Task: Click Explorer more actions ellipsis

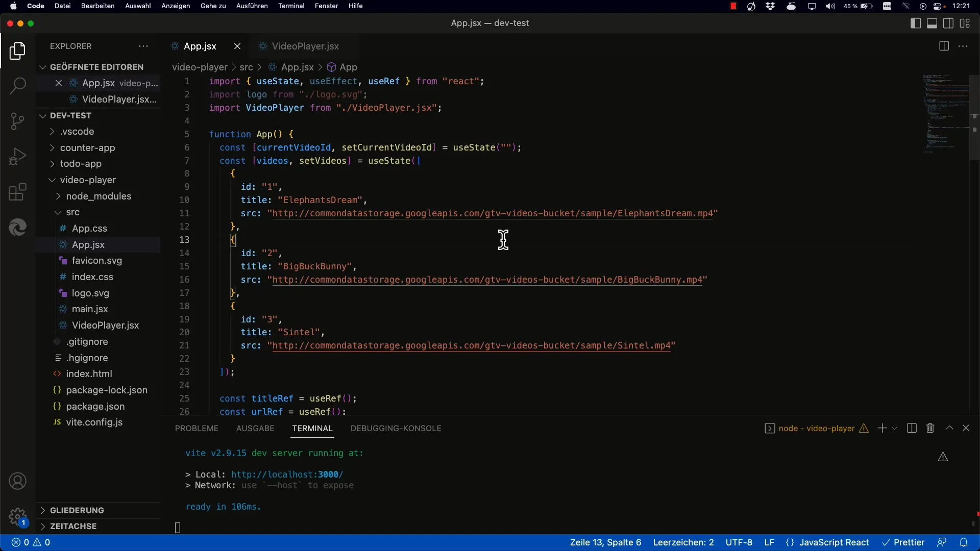Action: click(x=143, y=46)
